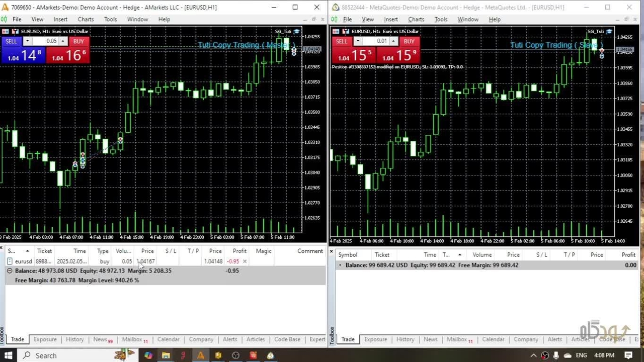644x362 pixels.
Task: Open the Charts menu in the left terminal
Action: click(x=86, y=19)
